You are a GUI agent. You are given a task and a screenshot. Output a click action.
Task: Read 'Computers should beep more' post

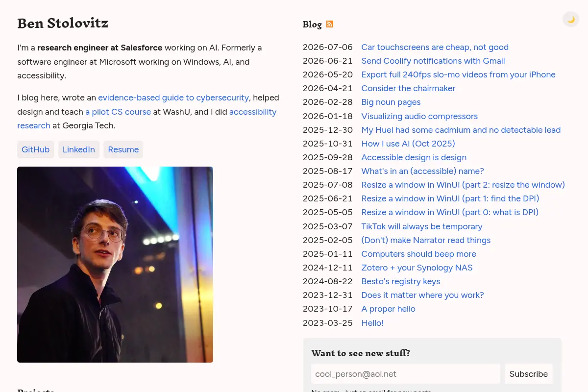click(x=419, y=254)
